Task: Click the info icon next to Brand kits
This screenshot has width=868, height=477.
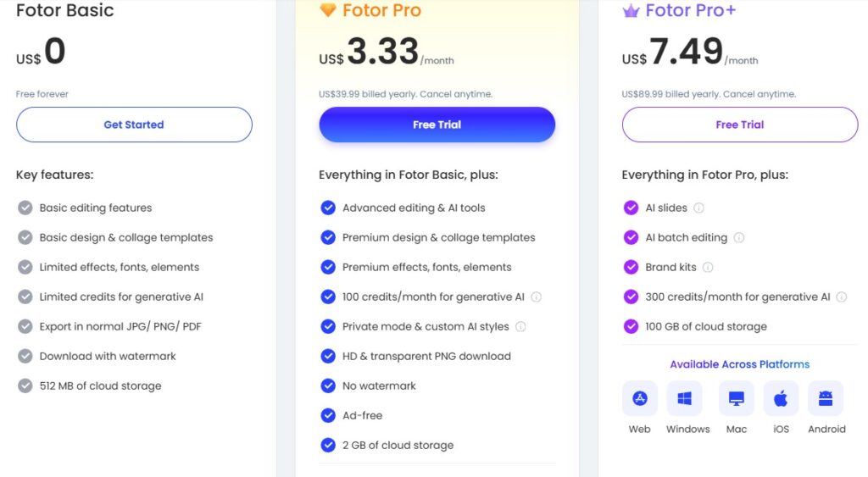Action: [x=708, y=267]
